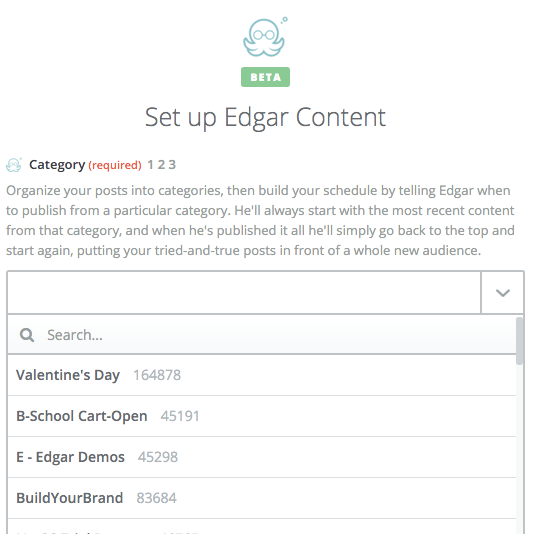
Task: Click the small Edgar icon beside Category
Action: pos(14,165)
